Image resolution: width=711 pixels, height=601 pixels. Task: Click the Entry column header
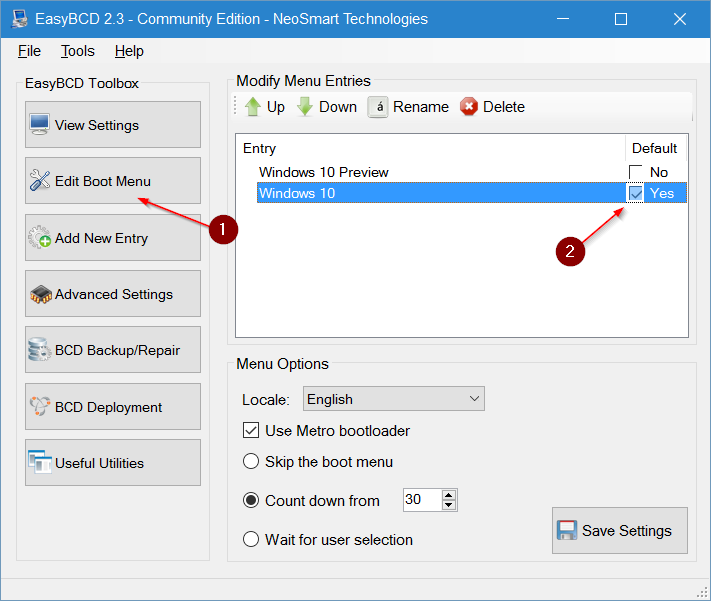click(430, 148)
